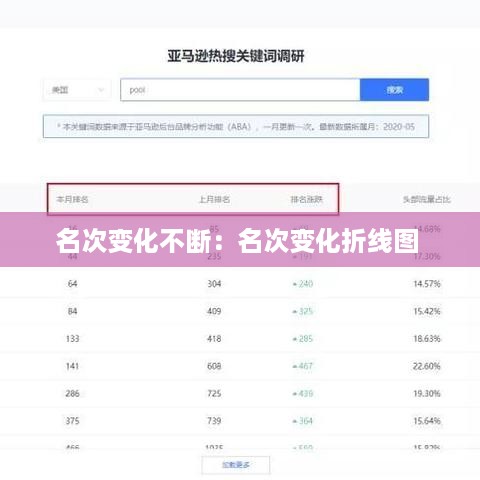Select the 头部流量占比 column header
480x480 pixels.
coord(427,199)
